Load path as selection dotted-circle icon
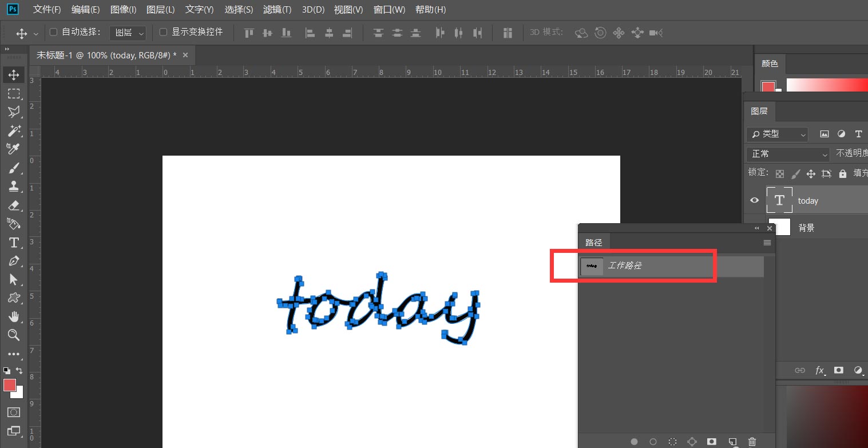 (x=673, y=442)
